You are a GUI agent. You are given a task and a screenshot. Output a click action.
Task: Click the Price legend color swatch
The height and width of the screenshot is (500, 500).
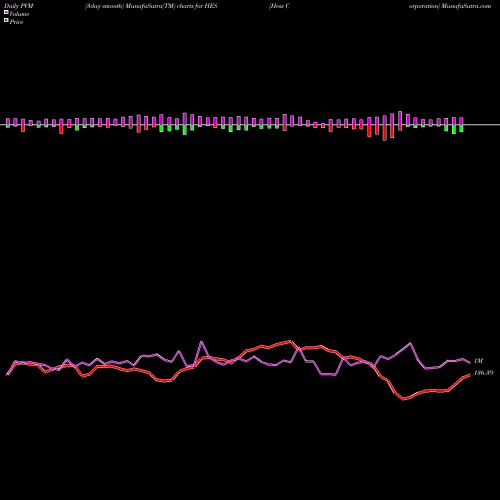point(6,21)
